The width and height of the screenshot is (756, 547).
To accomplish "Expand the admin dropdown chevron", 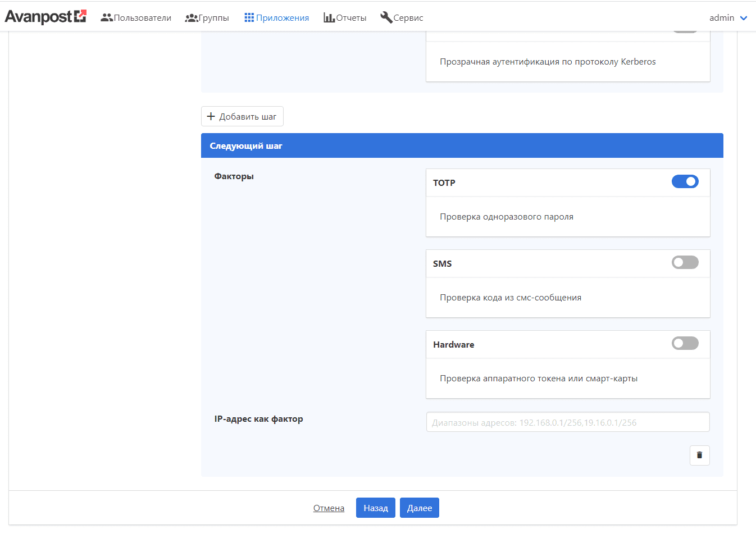I will [744, 18].
